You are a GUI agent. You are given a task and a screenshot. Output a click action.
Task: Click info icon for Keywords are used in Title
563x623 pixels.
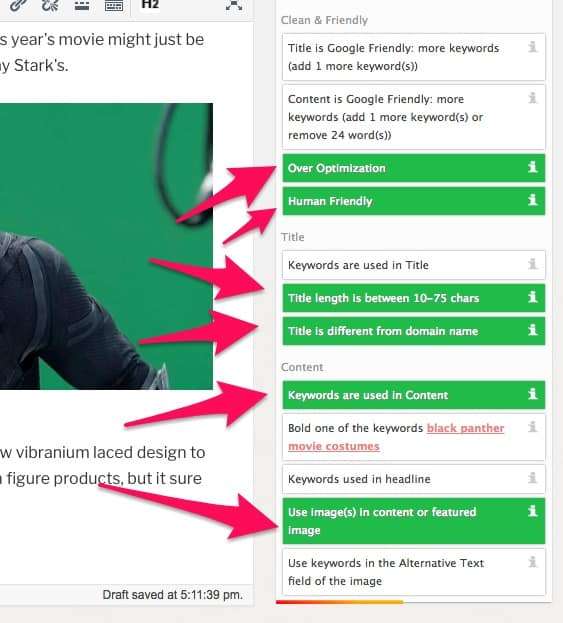532,264
